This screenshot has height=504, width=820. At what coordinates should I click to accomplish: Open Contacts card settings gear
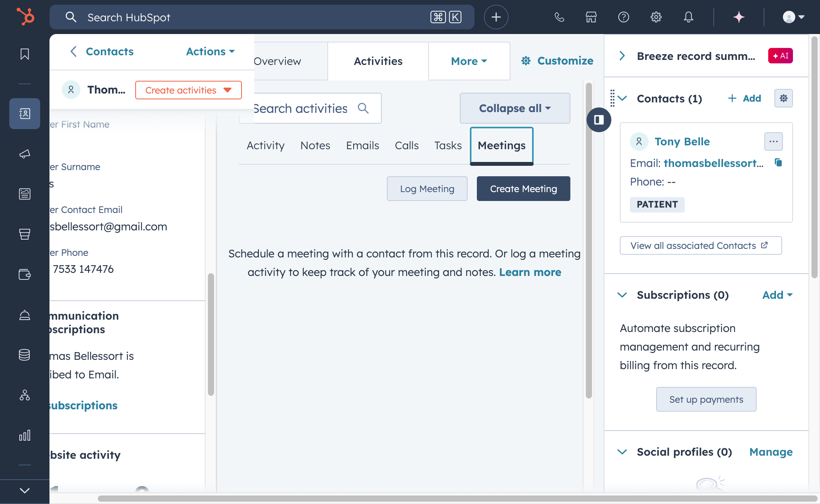pyautogui.click(x=784, y=98)
